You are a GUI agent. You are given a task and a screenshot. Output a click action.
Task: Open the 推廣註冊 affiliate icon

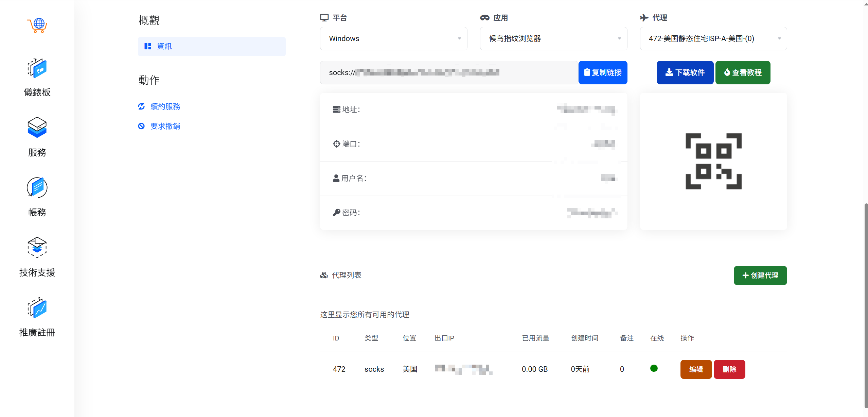[x=37, y=307]
